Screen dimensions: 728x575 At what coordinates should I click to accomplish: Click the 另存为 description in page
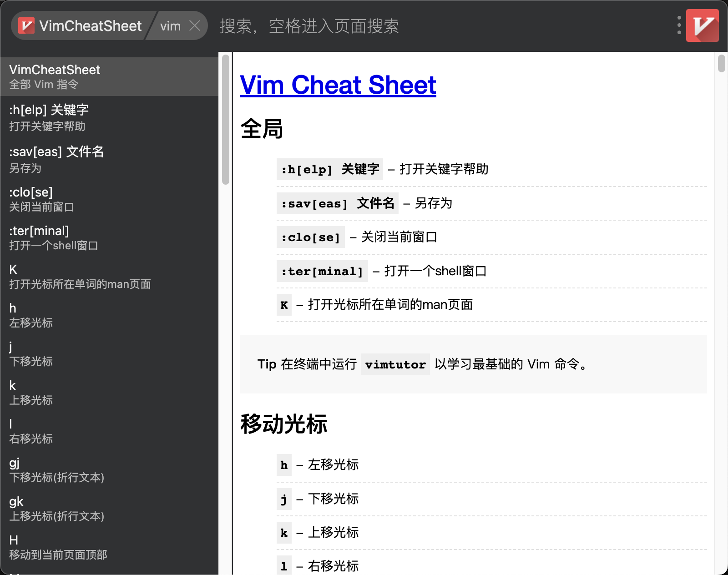tap(434, 203)
